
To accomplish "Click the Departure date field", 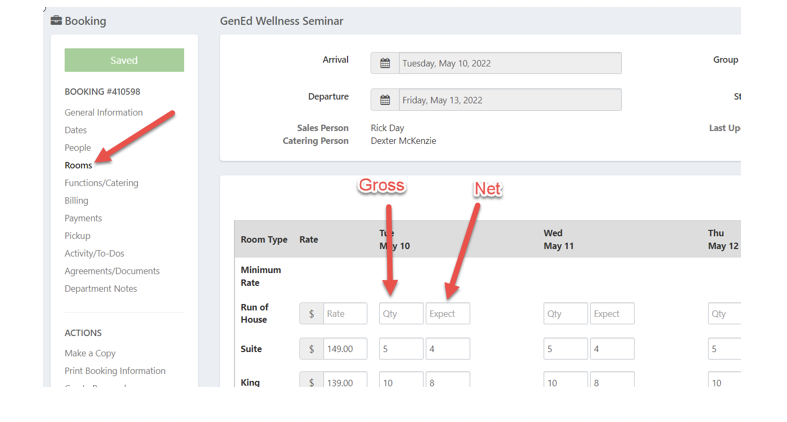I will click(x=509, y=100).
